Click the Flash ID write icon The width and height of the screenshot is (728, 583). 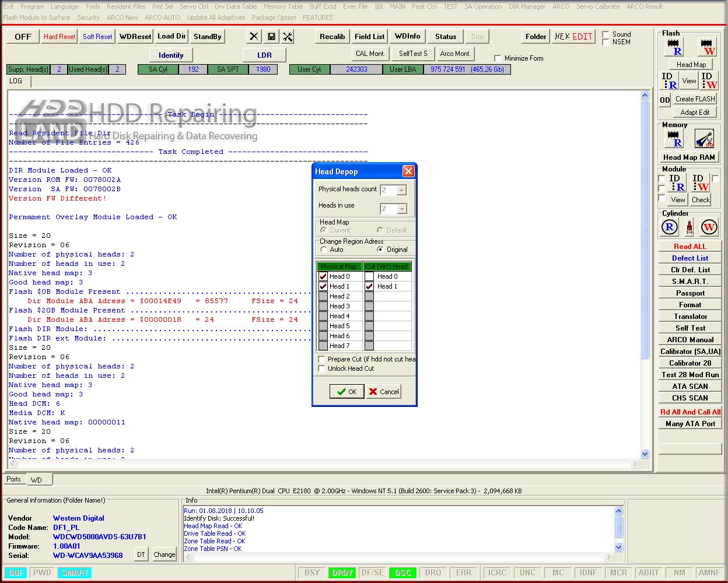[x=709, y=80]
